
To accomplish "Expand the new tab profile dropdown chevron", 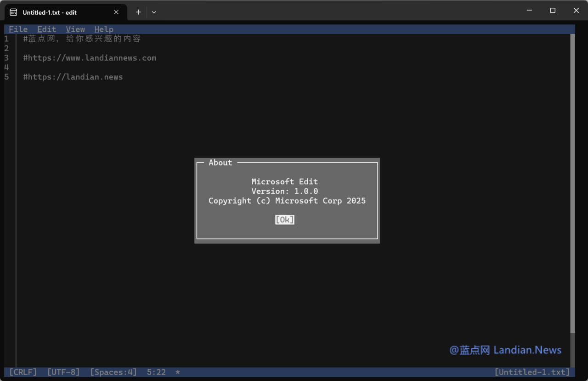I will click(x=154, y=12).
